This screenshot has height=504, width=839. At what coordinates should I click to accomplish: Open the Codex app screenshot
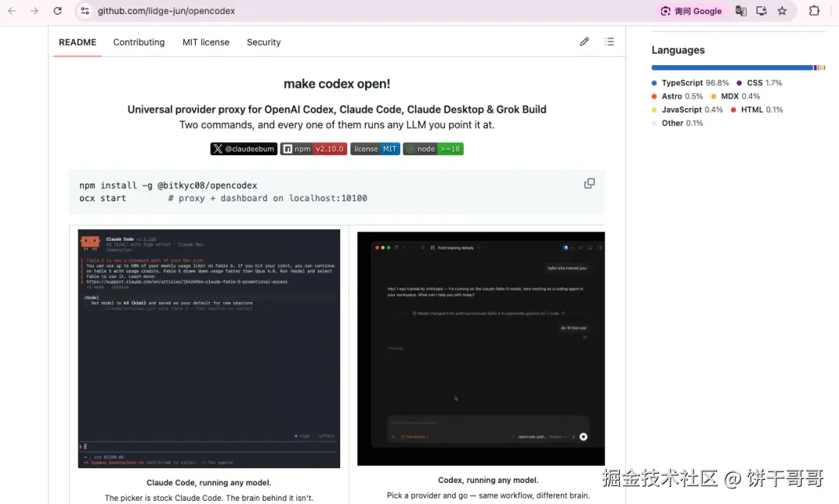481,349
